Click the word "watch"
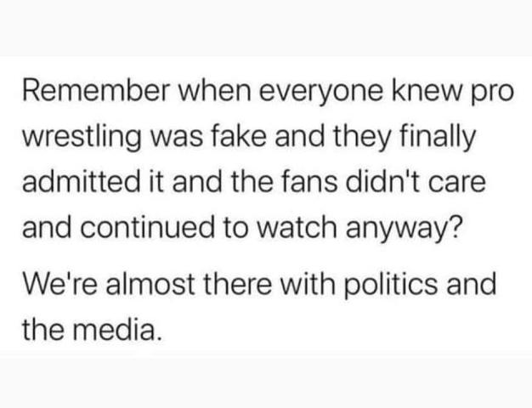This screenshot has width=532, height=408. tap(297, 227)
